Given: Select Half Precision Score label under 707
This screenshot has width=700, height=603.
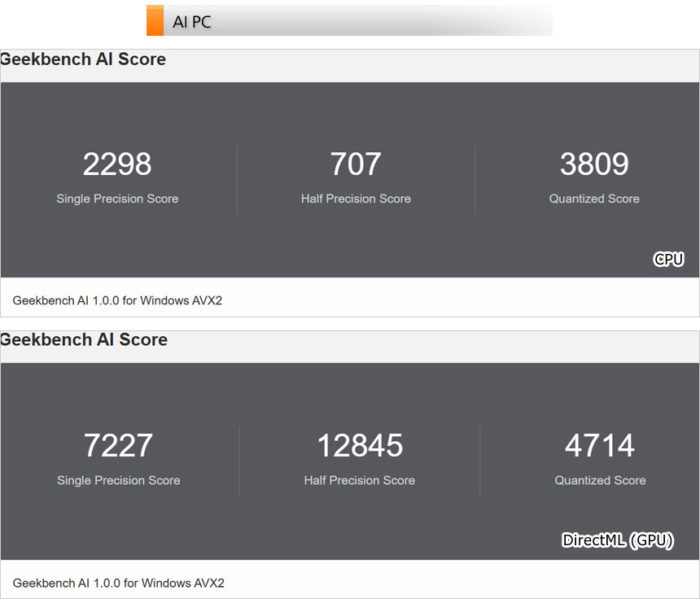Looking at the screenshot, I should (x=356, y=199).
